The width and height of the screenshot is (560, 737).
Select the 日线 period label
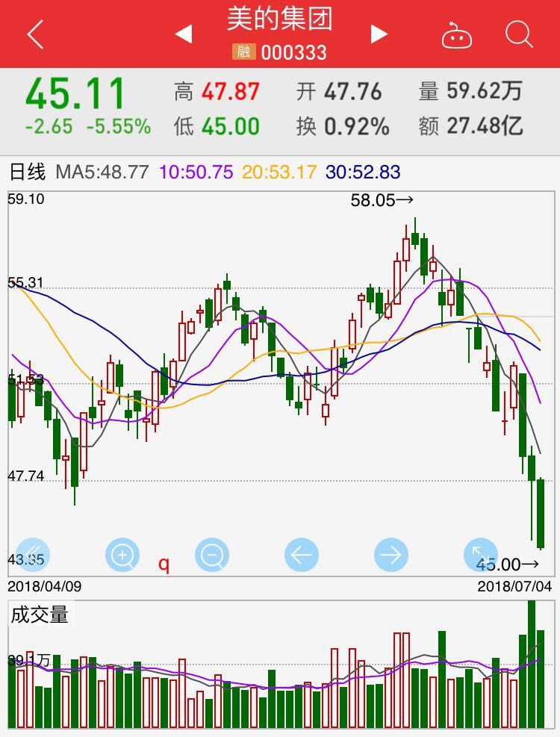click(28, 172)
